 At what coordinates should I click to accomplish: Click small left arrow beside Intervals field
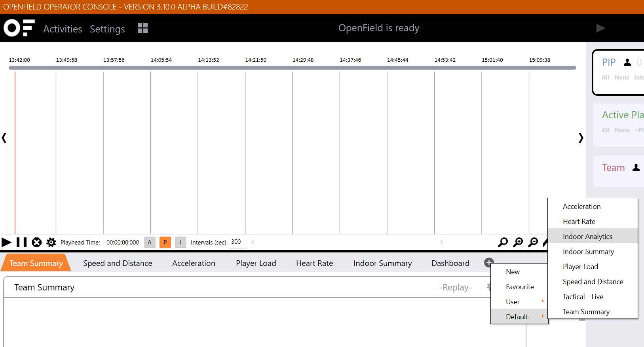coord(253,242)
